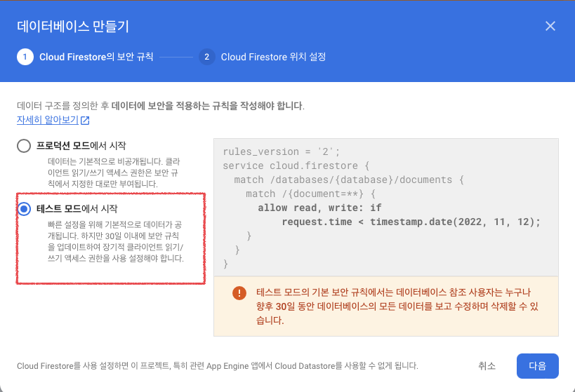Close the 데이터베이스 만들기 dialog with X
The width and height of the screenshot is (575, 392).
tap(550, 26)
